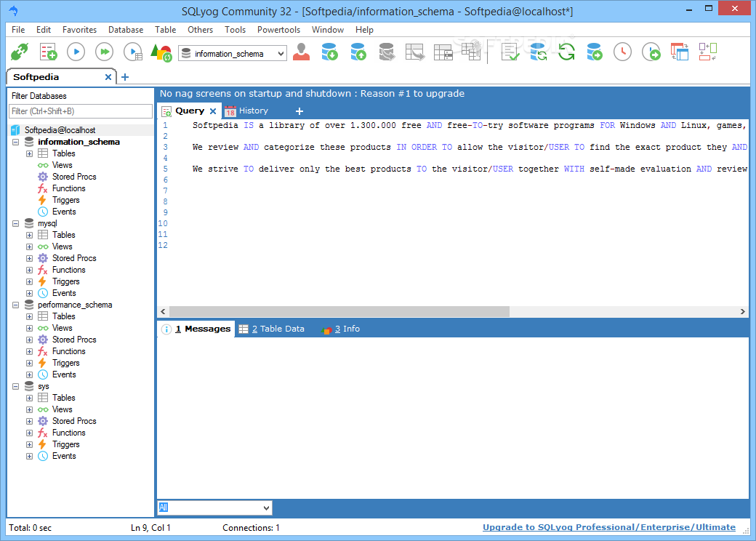
Task: Click the upgrade nag banner text
Action: (312, 94)
